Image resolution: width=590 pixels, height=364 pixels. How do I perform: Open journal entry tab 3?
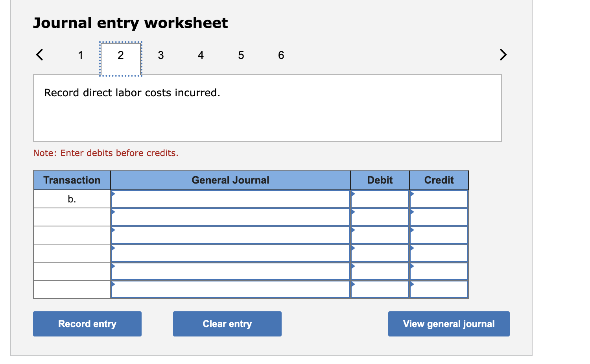tap(161, 55)
